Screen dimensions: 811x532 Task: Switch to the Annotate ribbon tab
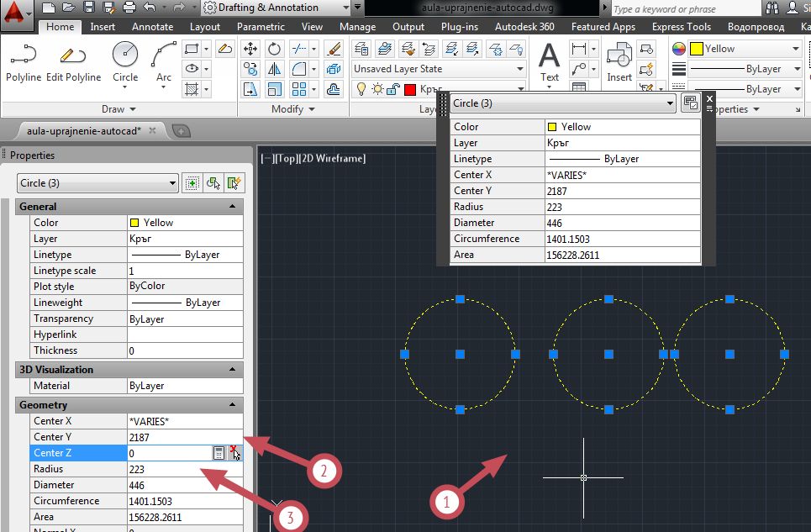tap(152, 26)
